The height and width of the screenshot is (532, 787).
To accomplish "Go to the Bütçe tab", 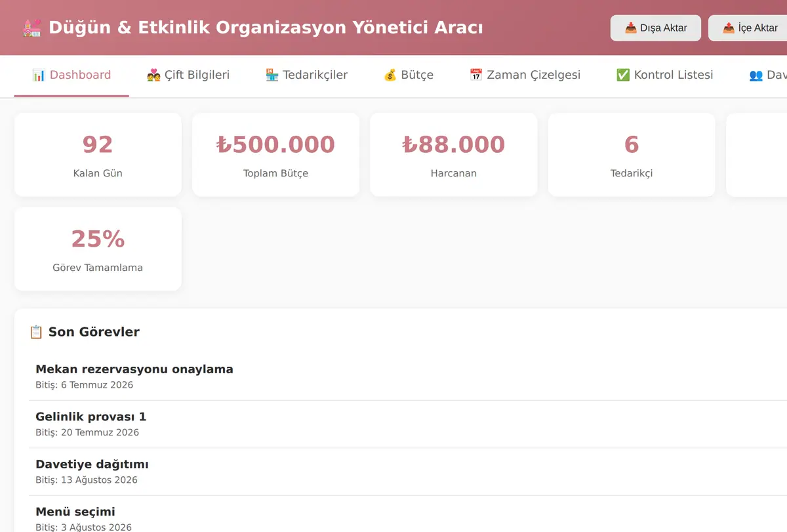I will [x=408, y=75].
